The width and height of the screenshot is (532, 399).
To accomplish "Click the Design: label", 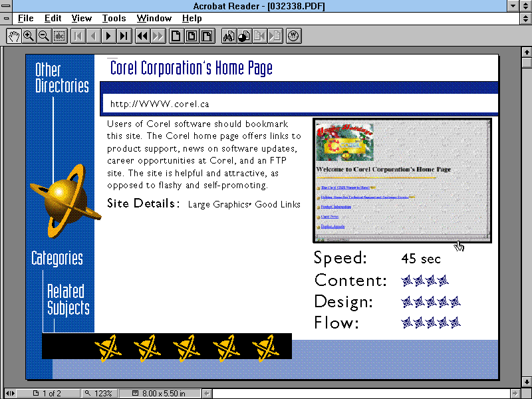I will pyautogui.click(x=343, y=302).
